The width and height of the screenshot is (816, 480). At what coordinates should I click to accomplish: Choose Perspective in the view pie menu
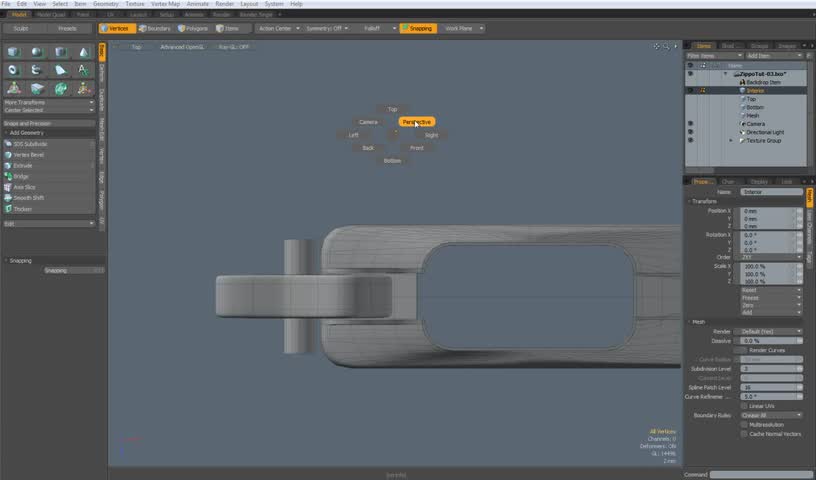click(x=417, y=122)
